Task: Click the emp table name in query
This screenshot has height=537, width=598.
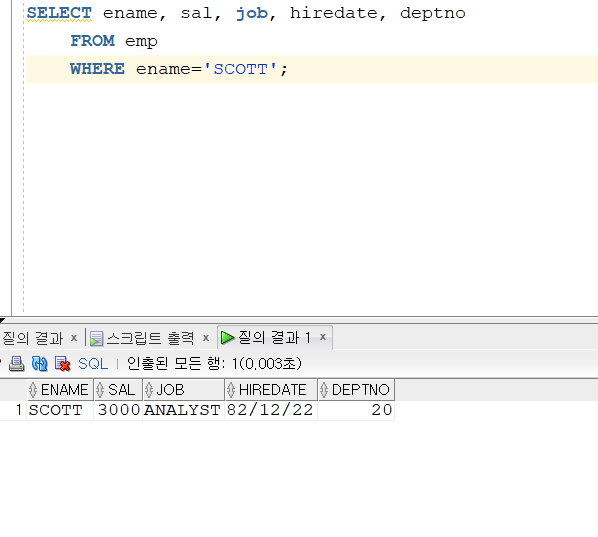Action: [141, 42]
